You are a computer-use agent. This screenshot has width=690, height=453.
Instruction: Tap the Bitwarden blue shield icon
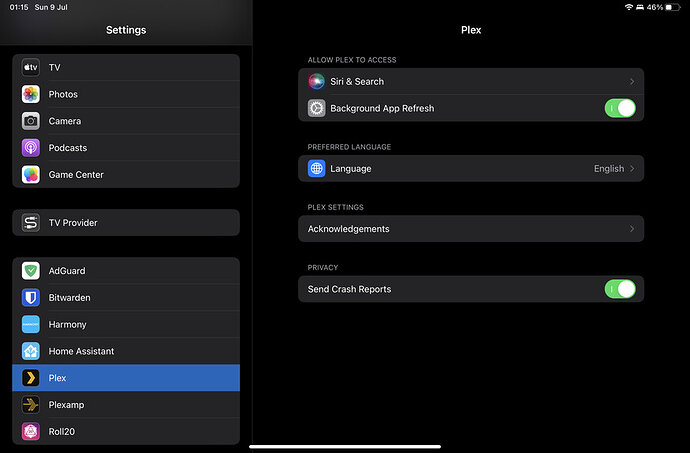click(x=31, y=298)
